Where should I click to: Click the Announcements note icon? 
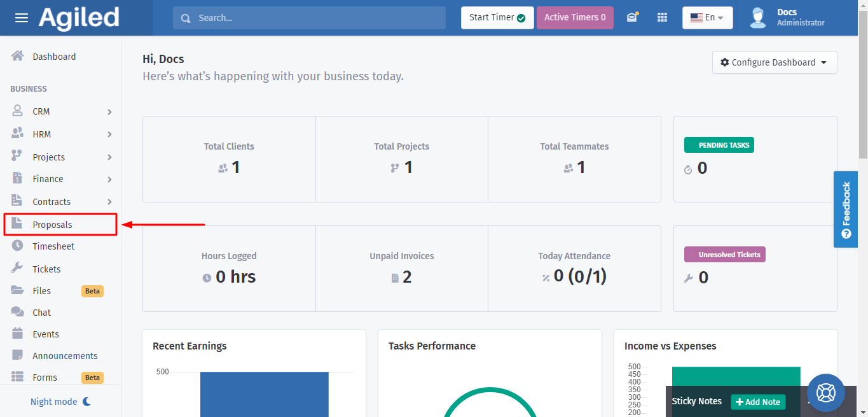point(18,355)
